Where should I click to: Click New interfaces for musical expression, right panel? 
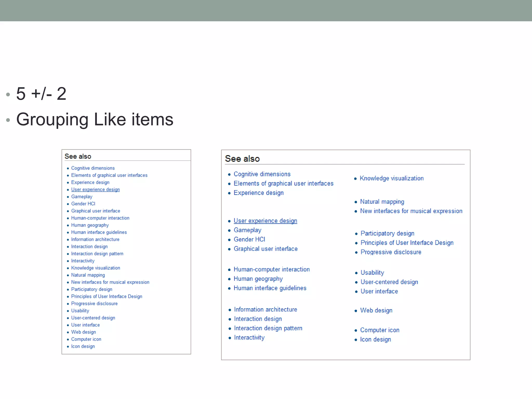(411, 211)
